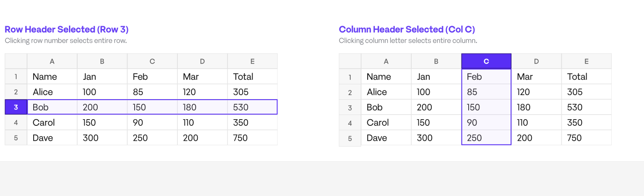This screenshot has width=644, height=196.
Task: Click column D header in left table
Action: [x=202, y=61]
